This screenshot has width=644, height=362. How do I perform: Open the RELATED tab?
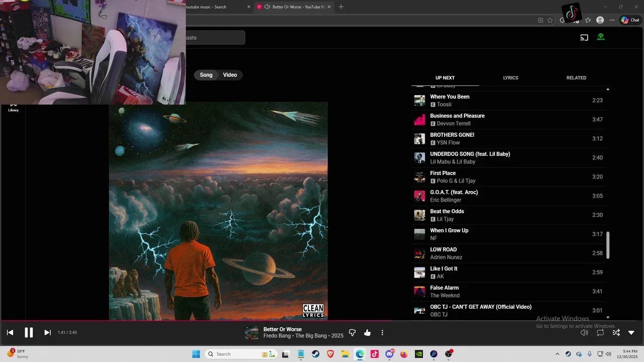tap(576, 78)
